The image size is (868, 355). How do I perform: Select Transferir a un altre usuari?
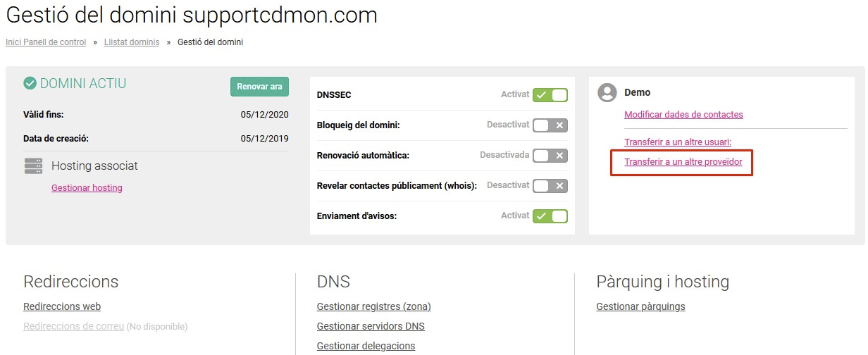[x=678, y=142]
